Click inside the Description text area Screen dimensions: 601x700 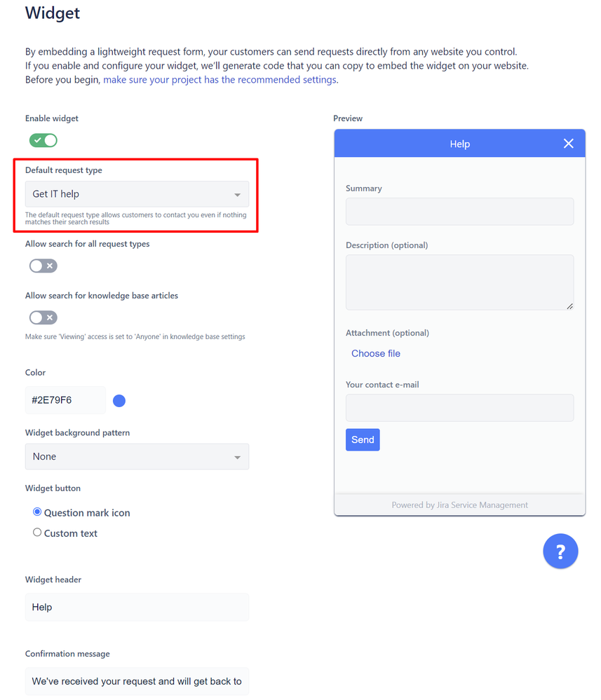(459, 282)
